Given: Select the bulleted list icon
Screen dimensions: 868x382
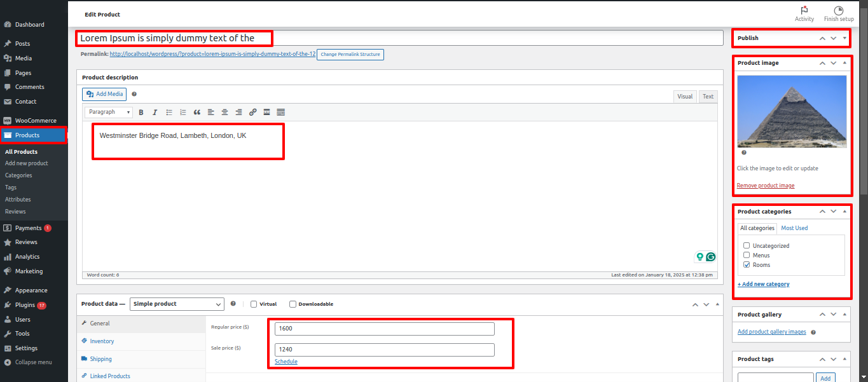Looking at the screenshot, I should point(169,113).
